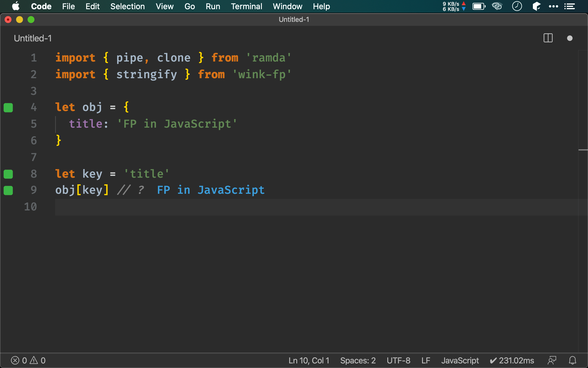Screen dimensions: 588x368
Task: Click the 231.02ms Quokka timing status
Action: [512, 360]
